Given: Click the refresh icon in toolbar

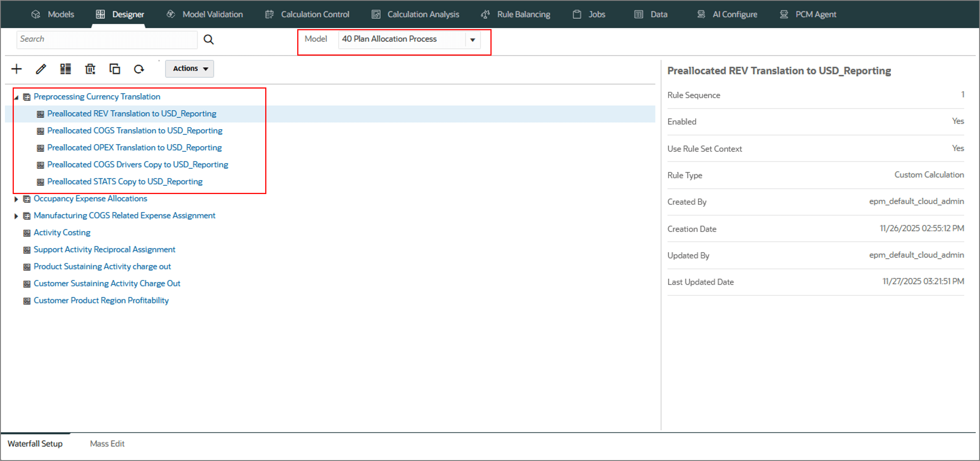Looking at the screenshot, I should pyautogui.click(x=139, y=69).
